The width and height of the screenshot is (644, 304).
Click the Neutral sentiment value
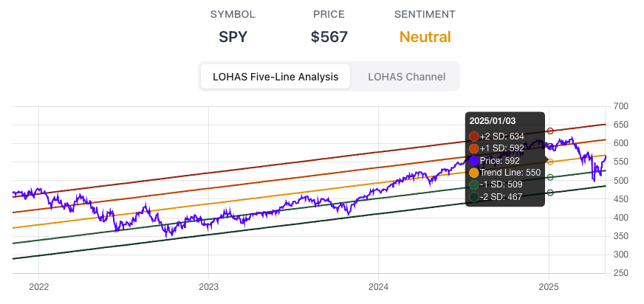pos(425,37)
